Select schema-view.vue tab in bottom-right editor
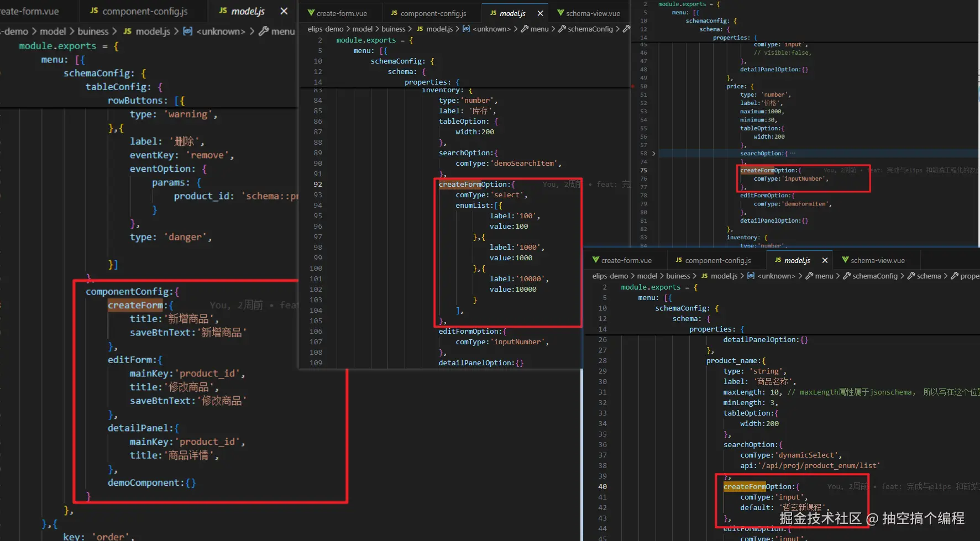980x541 pixels. pyautogui.click(x=877, y=260)
